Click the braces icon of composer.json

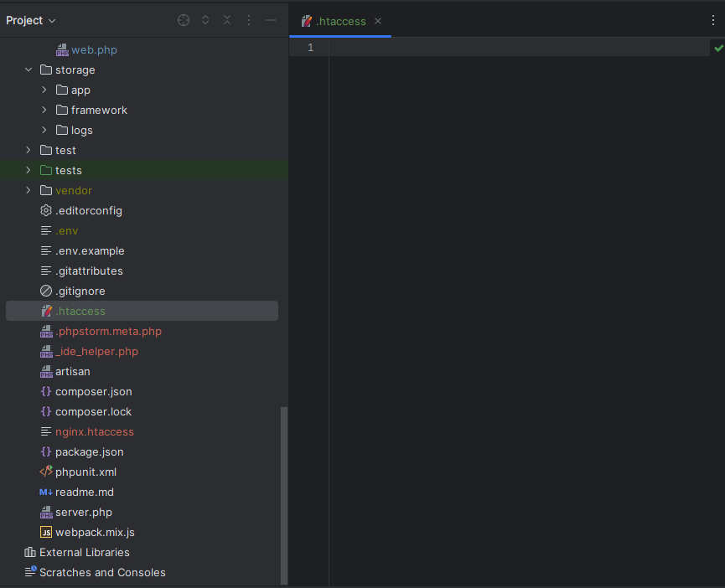coord(46,391)
